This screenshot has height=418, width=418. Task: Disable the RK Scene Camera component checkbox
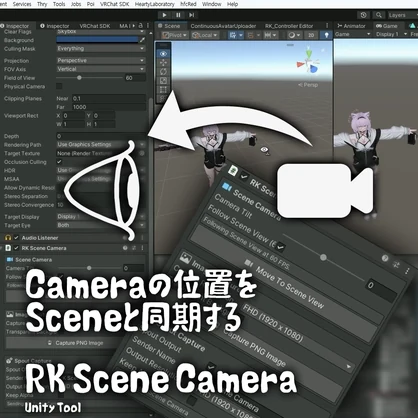16,248
